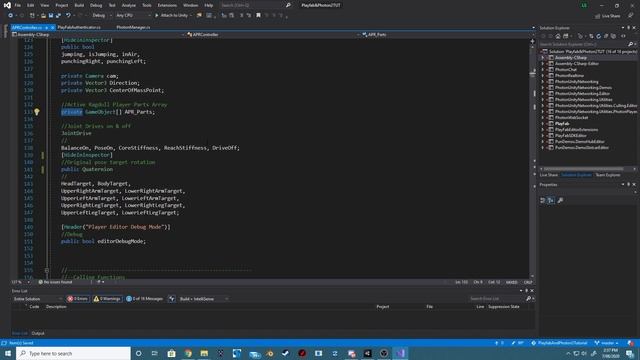Switch to PlayfabAuthenticator.cs tab
The image size is (640, 360).
79,27
